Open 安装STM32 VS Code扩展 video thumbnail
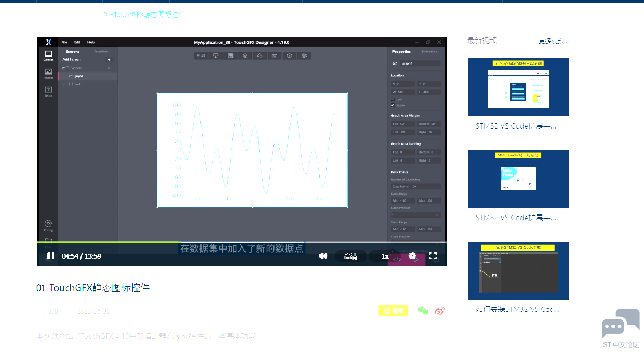This screenshot has height=353, width=644. pos(518,270)
